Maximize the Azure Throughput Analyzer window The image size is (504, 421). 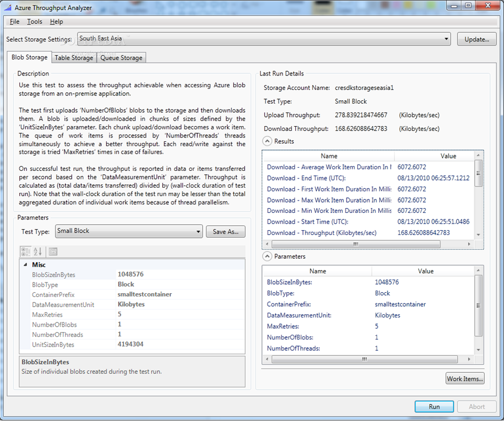(468, 5)
